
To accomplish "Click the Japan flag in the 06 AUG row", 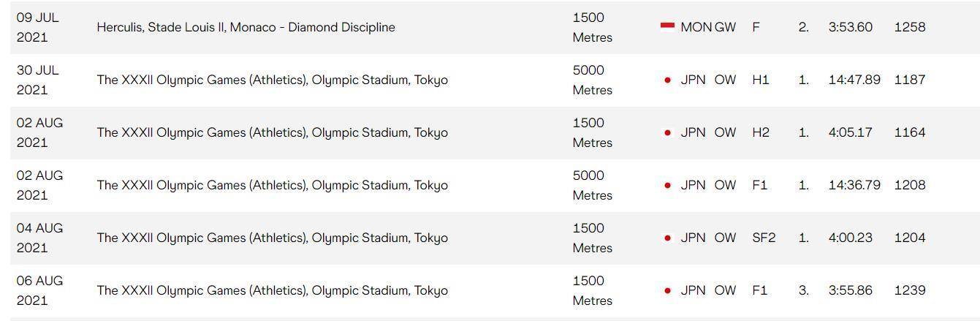I will pyautogui.click(x=667, y=291).
